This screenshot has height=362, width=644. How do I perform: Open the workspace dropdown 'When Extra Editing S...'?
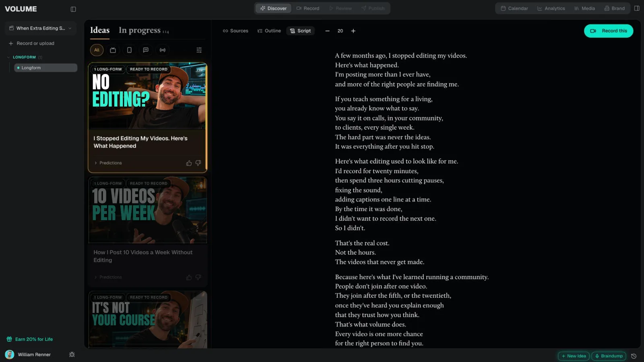[40, 28]
